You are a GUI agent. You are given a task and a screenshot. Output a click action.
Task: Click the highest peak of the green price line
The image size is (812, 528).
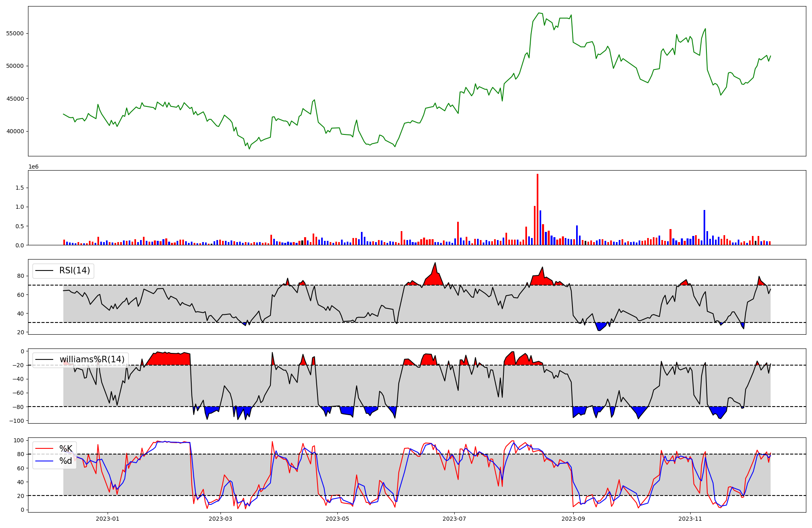click(x=539, y=13)
